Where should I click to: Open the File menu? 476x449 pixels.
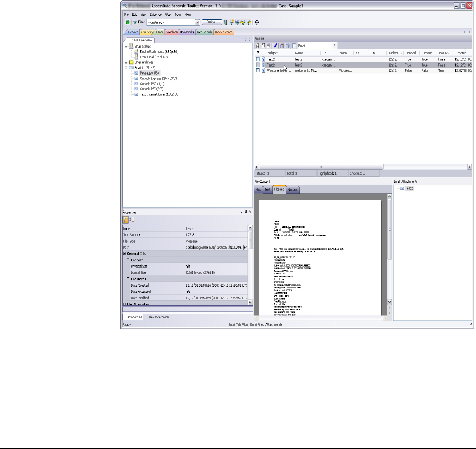(x=126, y=15)
